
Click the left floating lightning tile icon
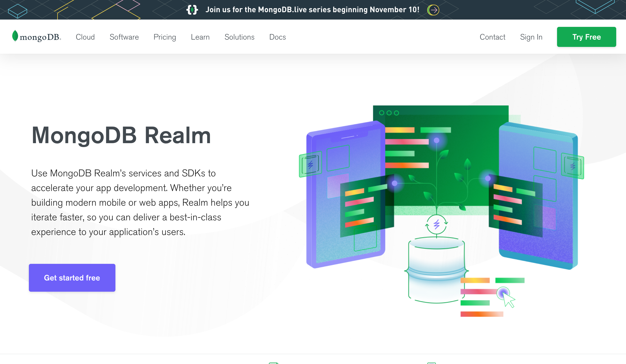coord(310,164)
